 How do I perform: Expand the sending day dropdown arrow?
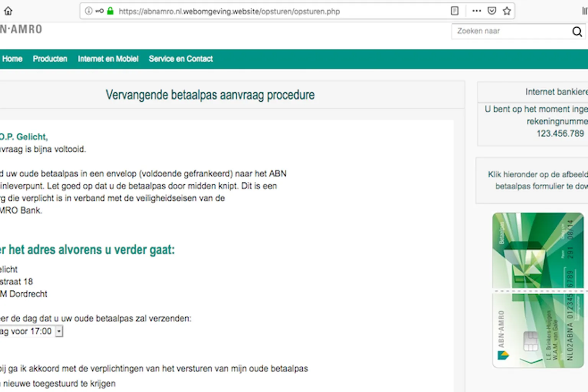59,331
